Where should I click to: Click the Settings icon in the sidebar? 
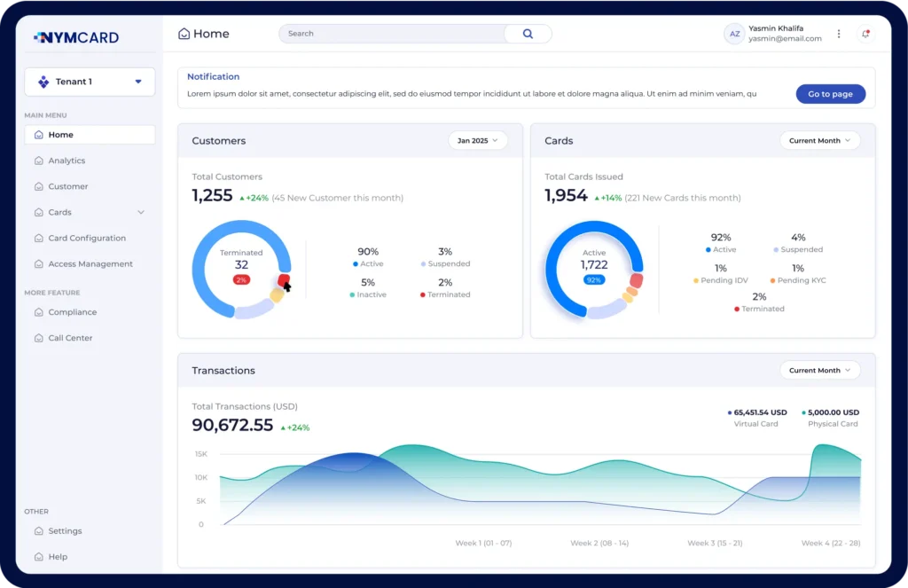38,531
